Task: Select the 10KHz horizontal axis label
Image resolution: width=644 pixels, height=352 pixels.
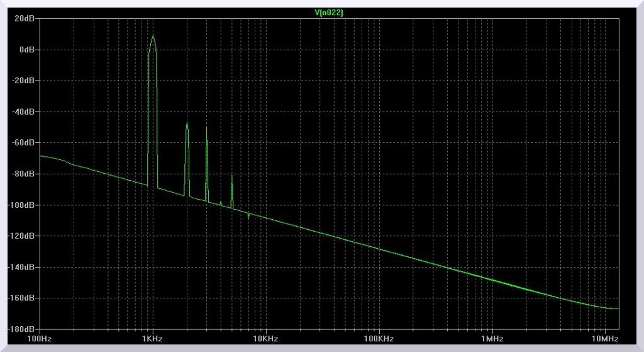Action: pos(265,339)
